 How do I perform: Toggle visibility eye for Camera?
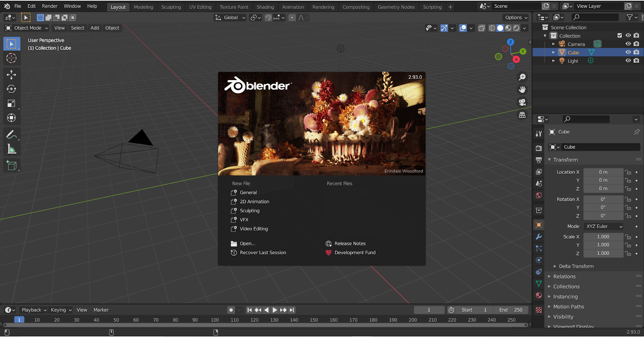[628, 44]
